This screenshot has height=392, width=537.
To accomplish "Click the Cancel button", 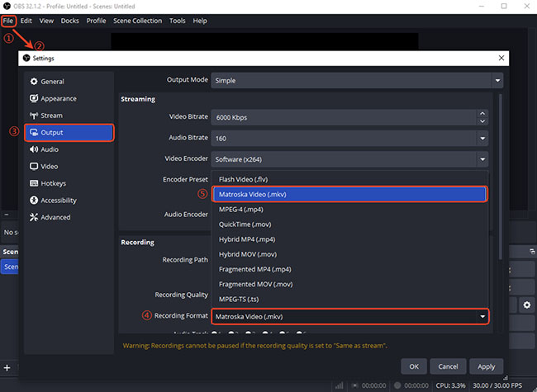I will (448, 366).
